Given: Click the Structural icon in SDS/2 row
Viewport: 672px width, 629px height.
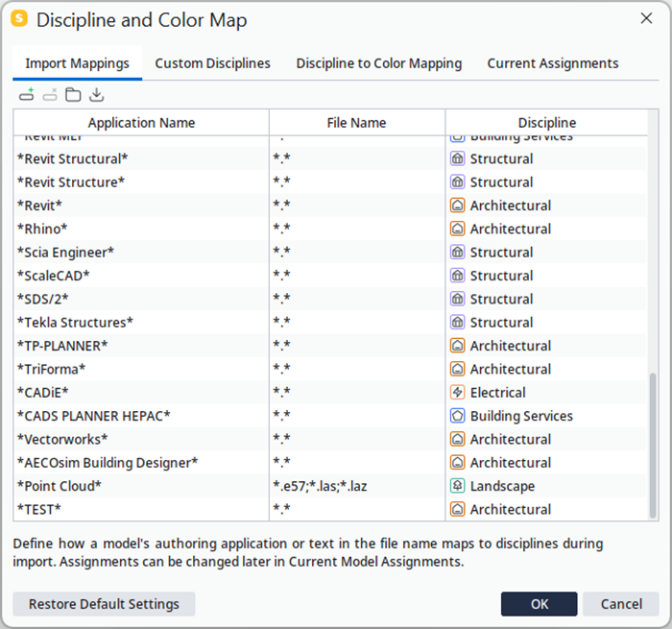Looking at the screenshot, I should coord(457,299).
